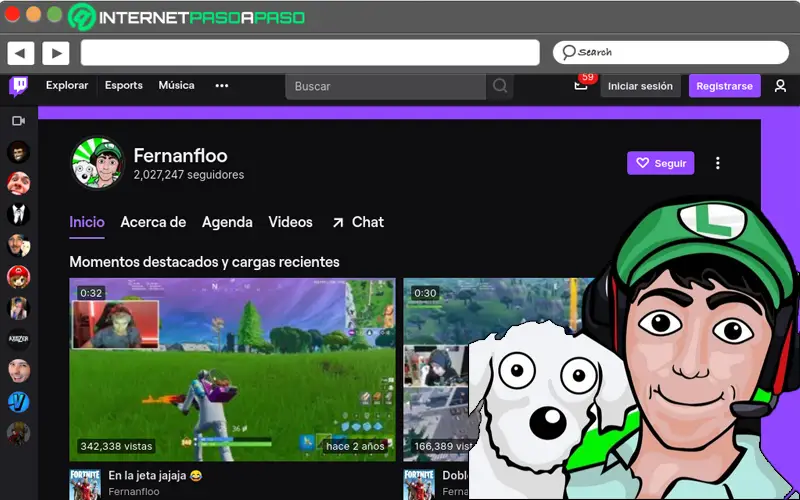800x500 pixels.
Task: Click the 'hace 2 años' label
Action: click(x=355, y=446)
